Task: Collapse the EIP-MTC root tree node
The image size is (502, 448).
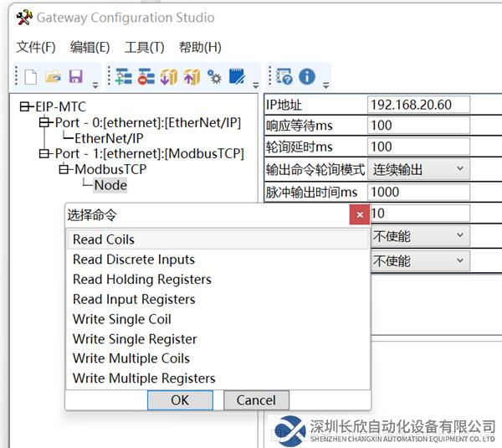Action: 26,107
